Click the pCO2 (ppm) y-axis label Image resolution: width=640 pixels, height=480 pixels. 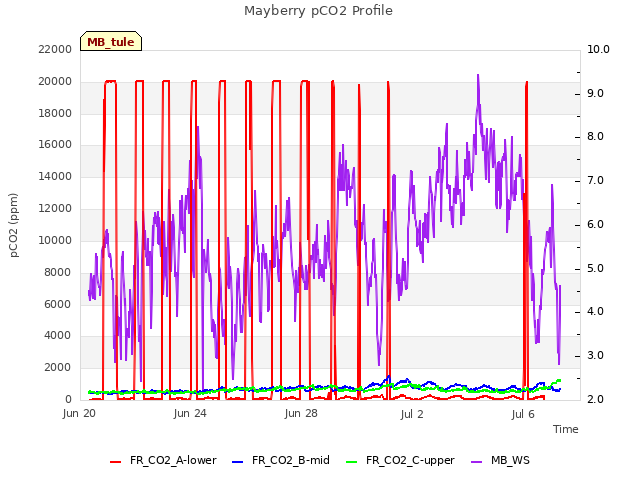click(14, 225)
